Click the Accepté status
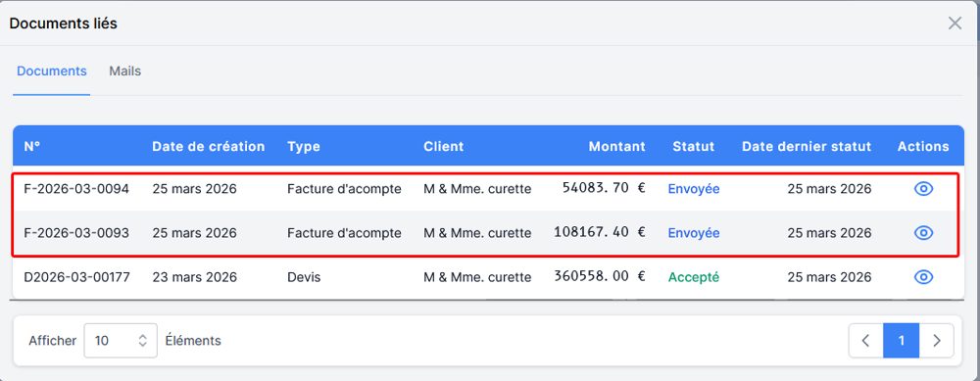The image size is (980, 381). point(694,277)
